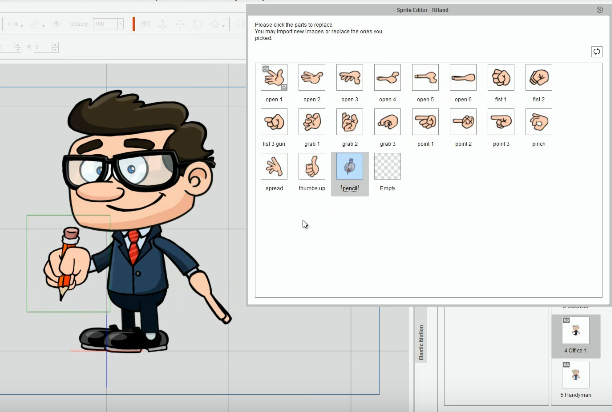Click the 'pencil' sprite name label

tap(350, 188)
